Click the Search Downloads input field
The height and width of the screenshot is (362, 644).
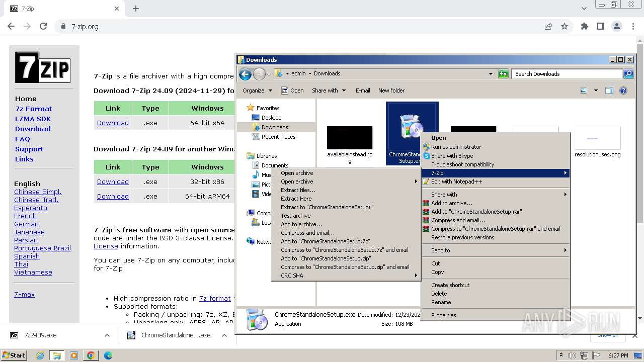pos(568,74)
